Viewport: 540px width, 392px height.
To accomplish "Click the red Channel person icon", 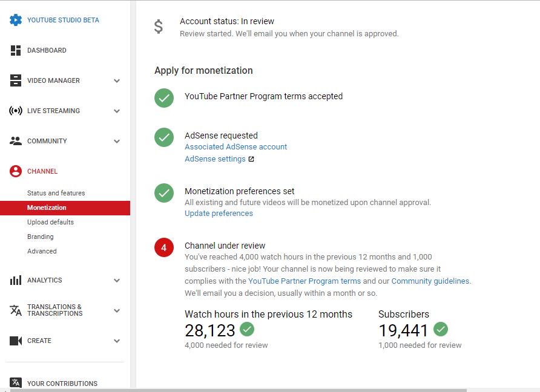I will [16, 171].
